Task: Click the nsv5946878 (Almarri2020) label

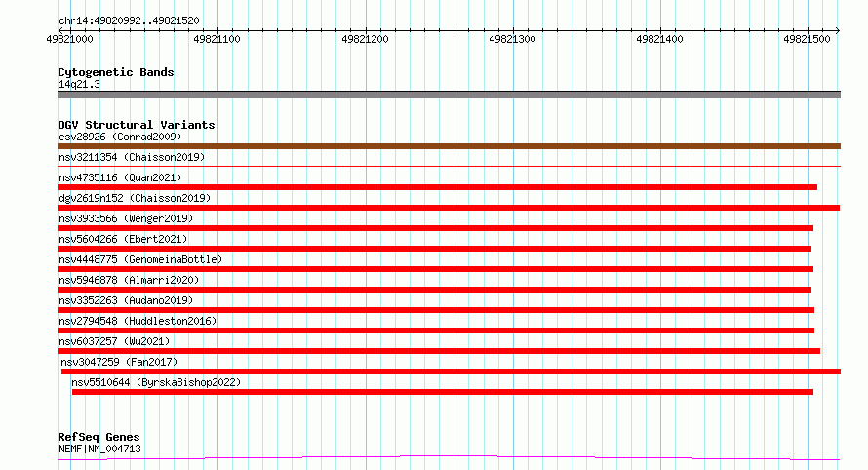Action: (x=129, y=280)
